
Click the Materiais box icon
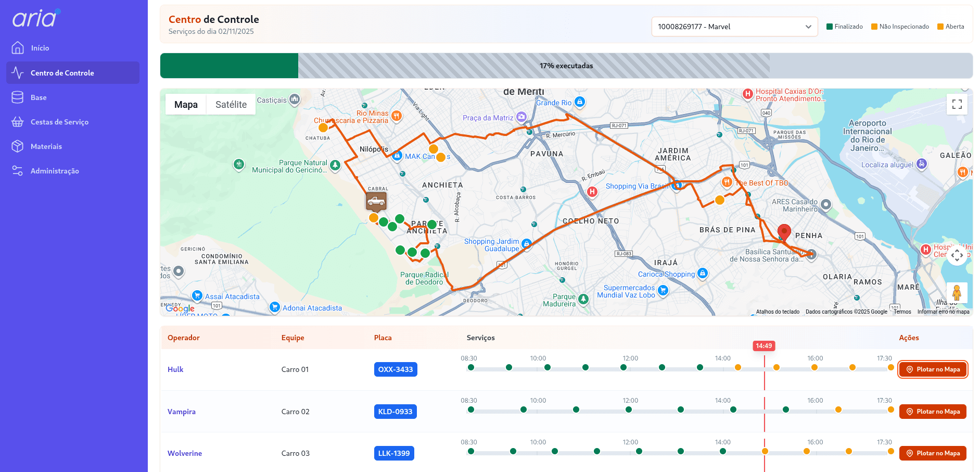pyautogui.click(x=18, y=146)
